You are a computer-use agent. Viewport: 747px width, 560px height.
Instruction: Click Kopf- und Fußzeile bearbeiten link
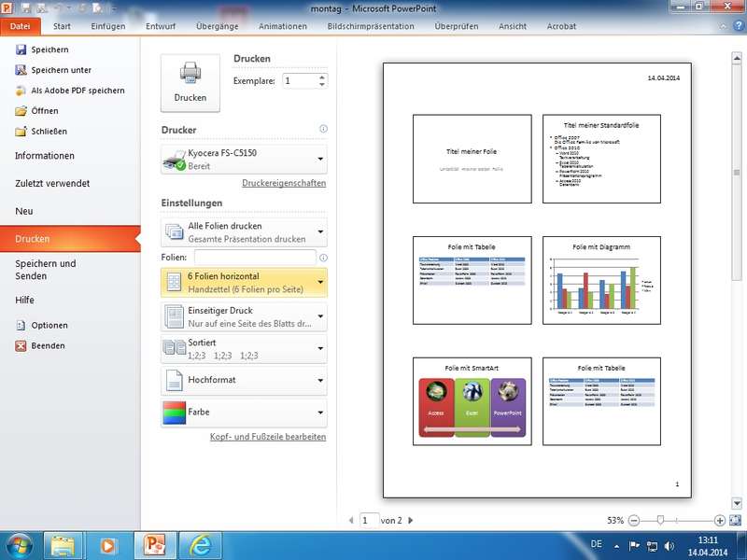268,437
